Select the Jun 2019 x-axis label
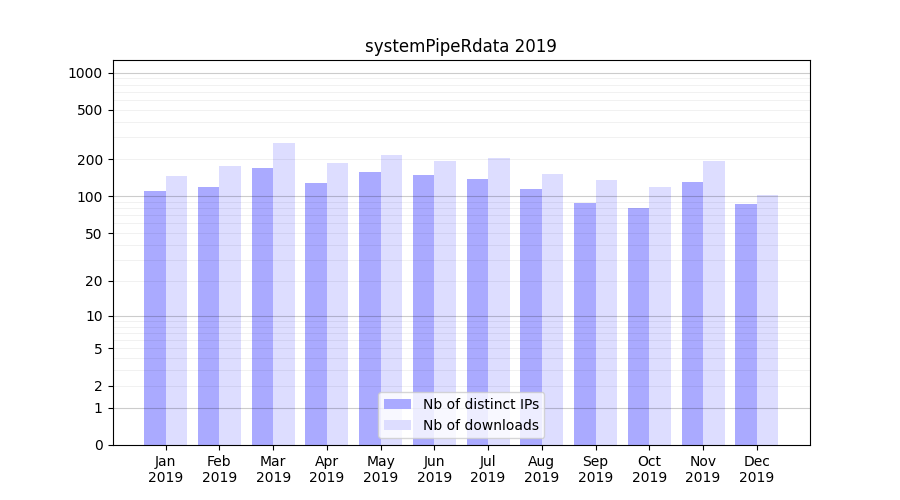The image size is (900, 500). coord(434,469)
